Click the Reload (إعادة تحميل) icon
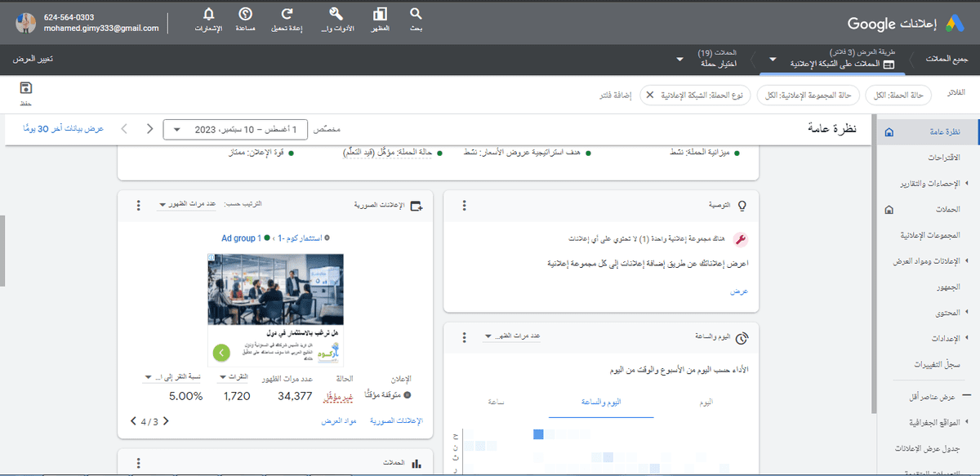Viewport: 980px width, 476px height. click(287, 15)
